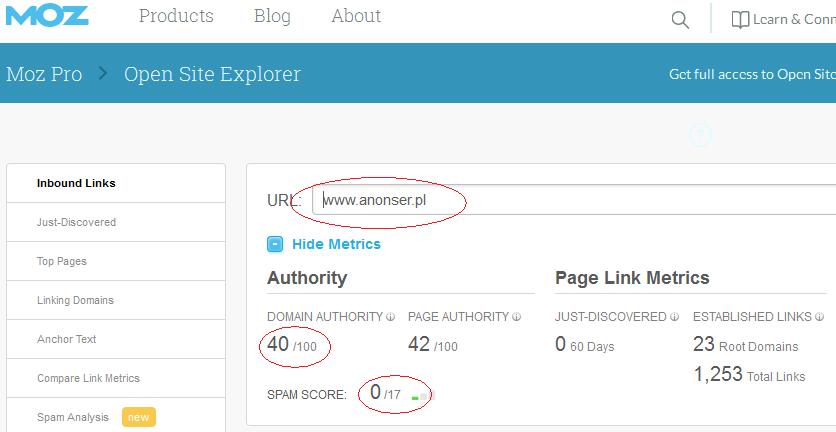The width and height of the screenshot is (836, 432).
Task: Click the 42 /100 page authority value
Action: click(432, 345)
